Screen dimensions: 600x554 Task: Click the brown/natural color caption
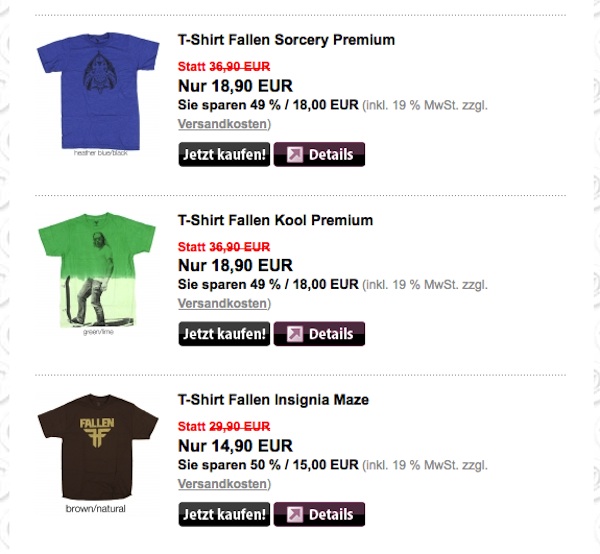pyautogui.click(x=98, y=508)
